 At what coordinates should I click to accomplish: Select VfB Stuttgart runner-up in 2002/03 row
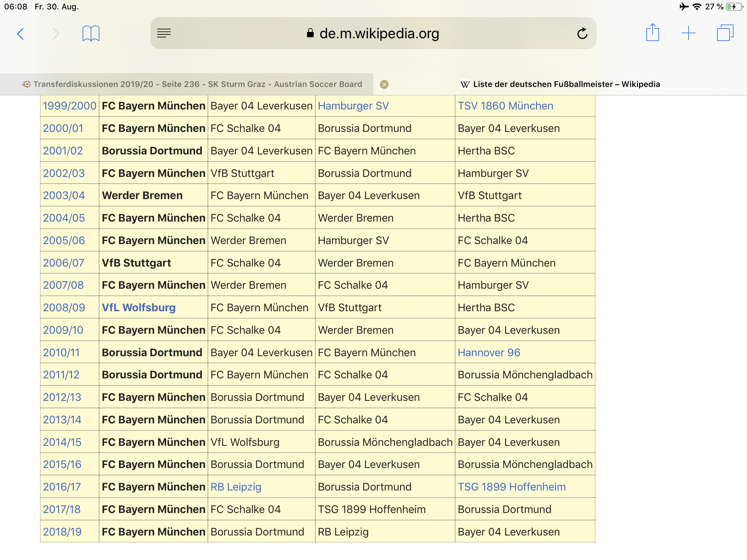[242, 173]
